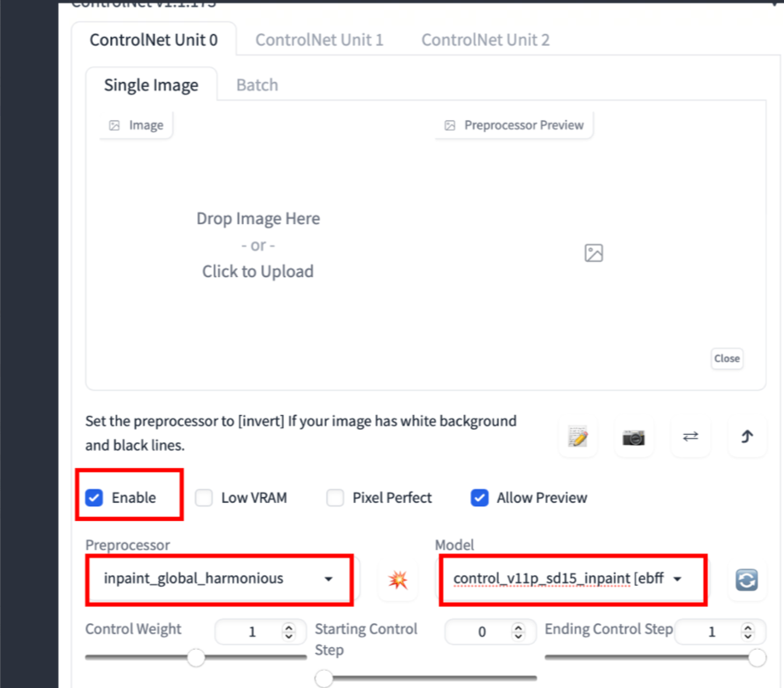Image resolution: width=784 pixels, height=688 pixels.
Task: Switch to ControlNet Unit 2 tab
Action: coord(485,40)
